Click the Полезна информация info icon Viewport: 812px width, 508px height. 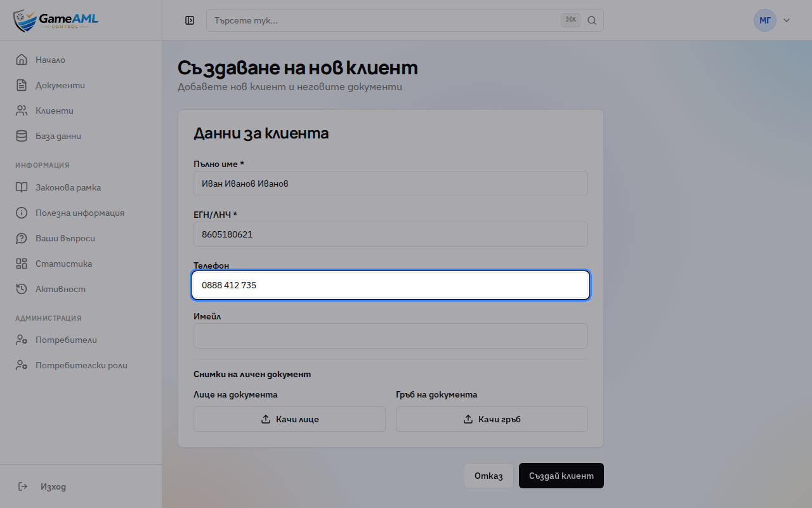pos(22,213)
